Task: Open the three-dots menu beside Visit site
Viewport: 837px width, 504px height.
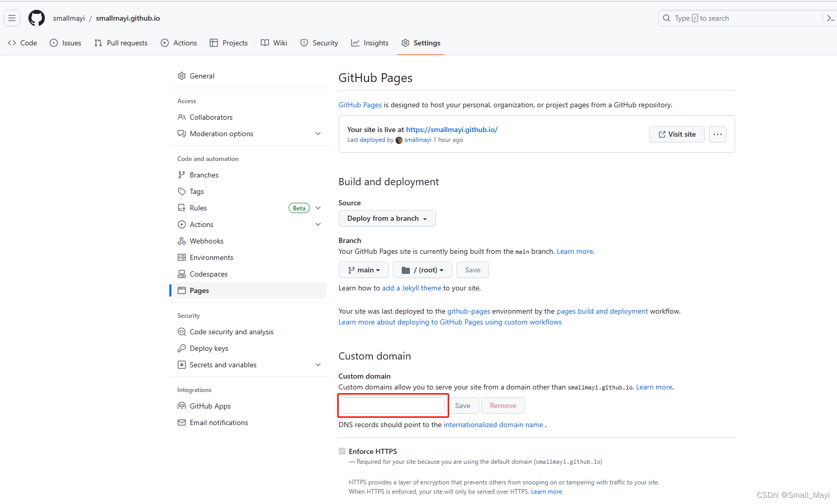Action: tap(718, 134)
